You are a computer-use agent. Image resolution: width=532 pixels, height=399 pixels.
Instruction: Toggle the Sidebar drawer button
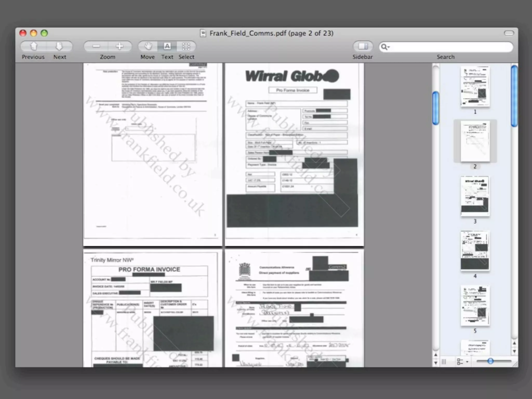click(x=363, y=46)
